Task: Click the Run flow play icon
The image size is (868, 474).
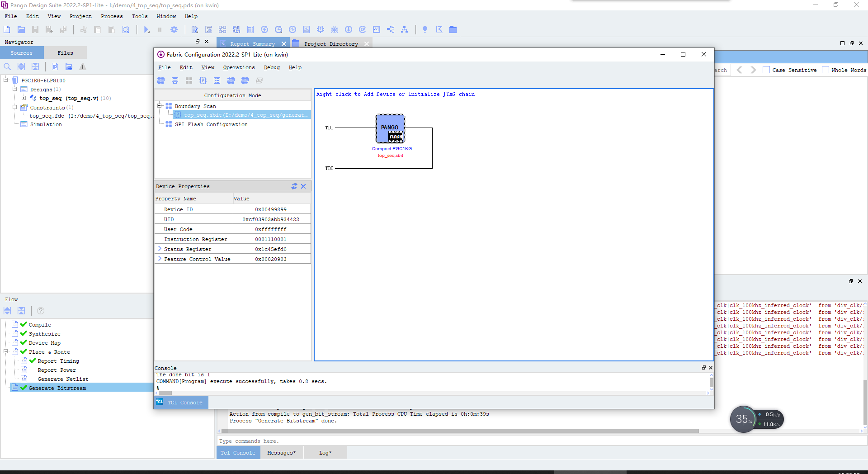Action: 146,29
